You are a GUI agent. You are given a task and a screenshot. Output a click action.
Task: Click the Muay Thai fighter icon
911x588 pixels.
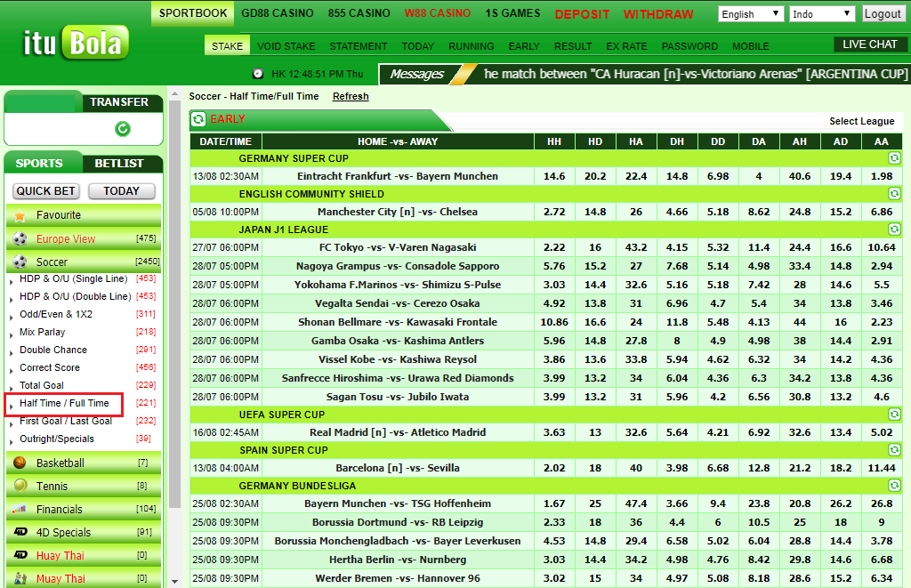pos(20,578)
